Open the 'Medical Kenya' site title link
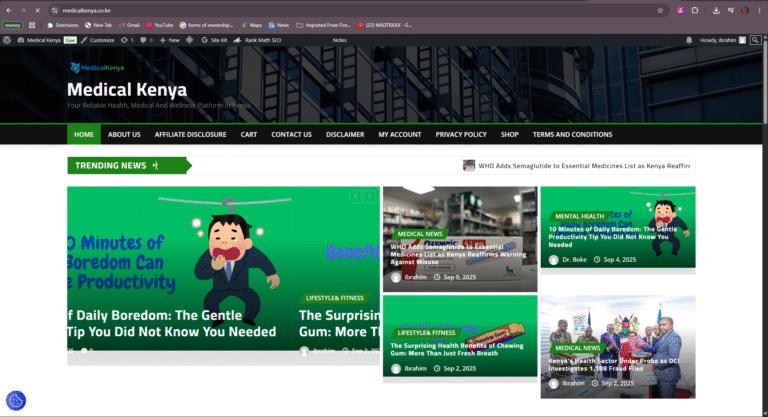 pyautogui.click(x=127, y=90)
